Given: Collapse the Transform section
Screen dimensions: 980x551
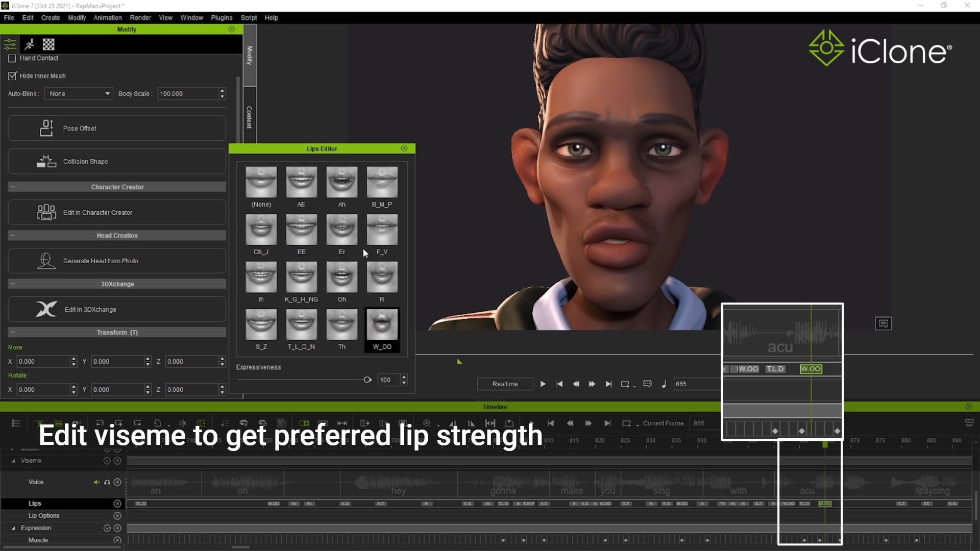Looking at the screenshot, I should (x=13, y=333).
